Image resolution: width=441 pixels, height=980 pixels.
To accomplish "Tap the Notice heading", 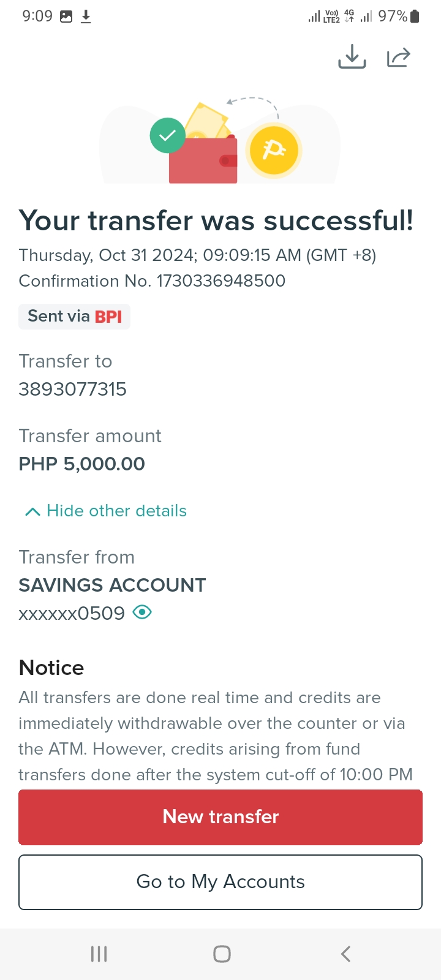I will (51, 668).
